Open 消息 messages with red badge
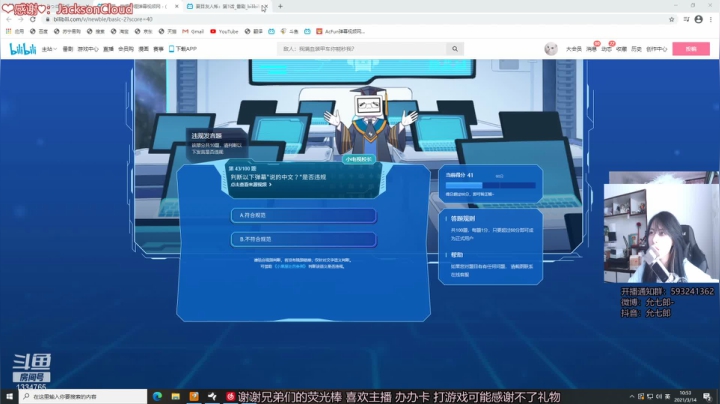This screenshot has width=720, height=404. pos(591,49)
